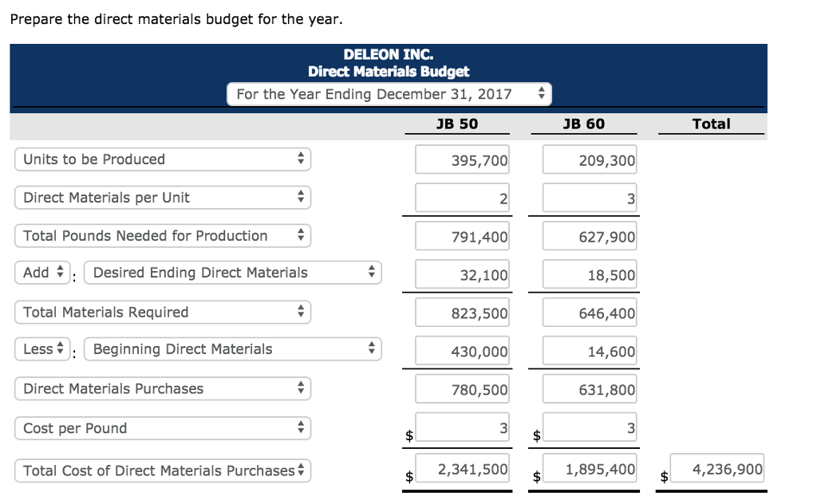Viewport: 817px width, 504px height.
Task: Click the JB 60 desired ending field showing 18,500
Action: pos(589,274)
